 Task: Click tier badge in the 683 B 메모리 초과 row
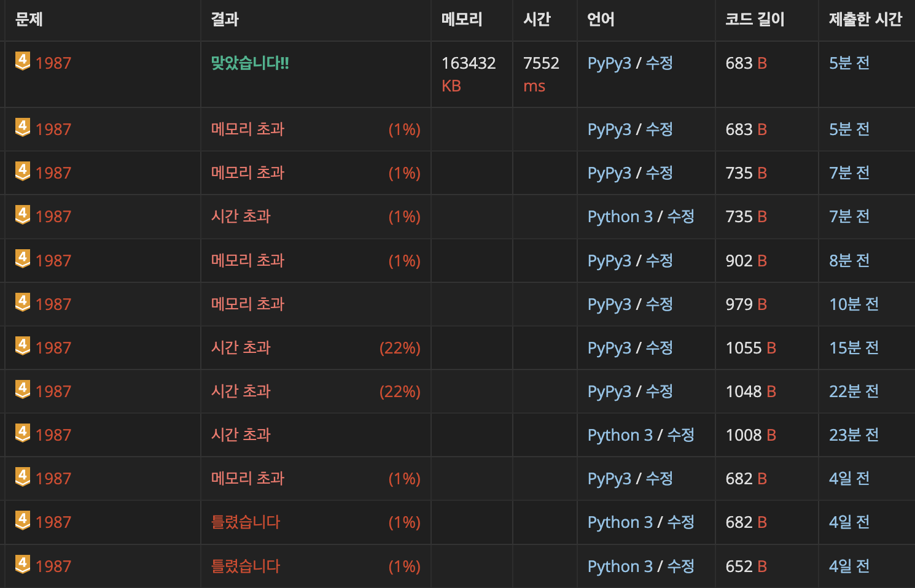[23, 127]
